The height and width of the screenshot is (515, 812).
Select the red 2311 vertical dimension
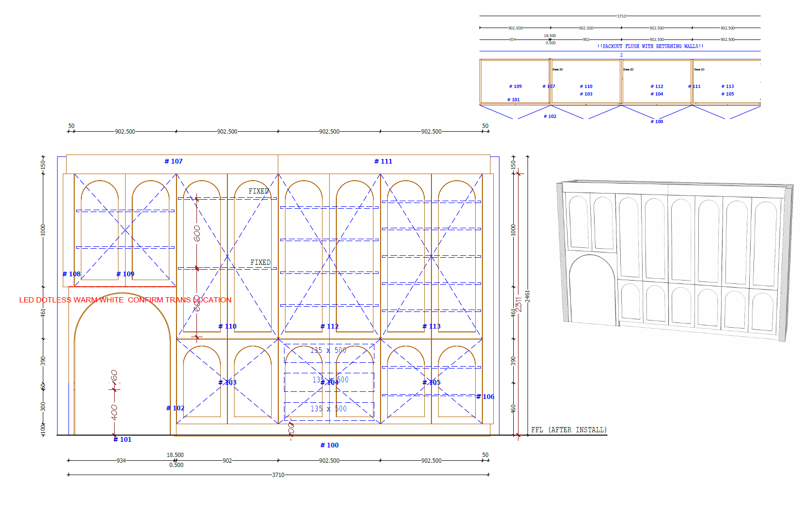coord(519,304)
